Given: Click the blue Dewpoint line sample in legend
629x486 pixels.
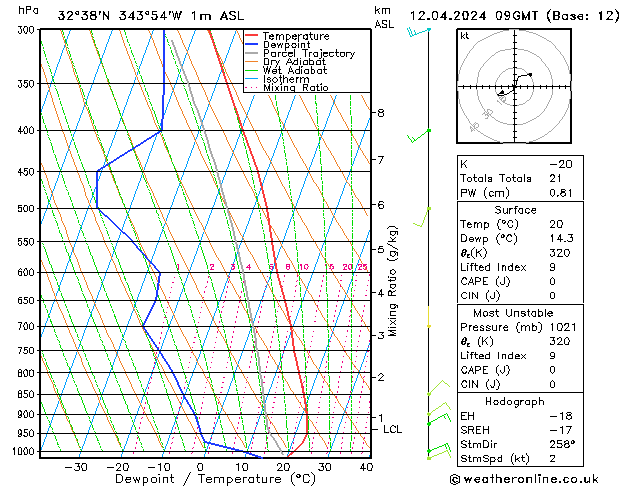Looking at the screenshot, I should click(252, 45).
